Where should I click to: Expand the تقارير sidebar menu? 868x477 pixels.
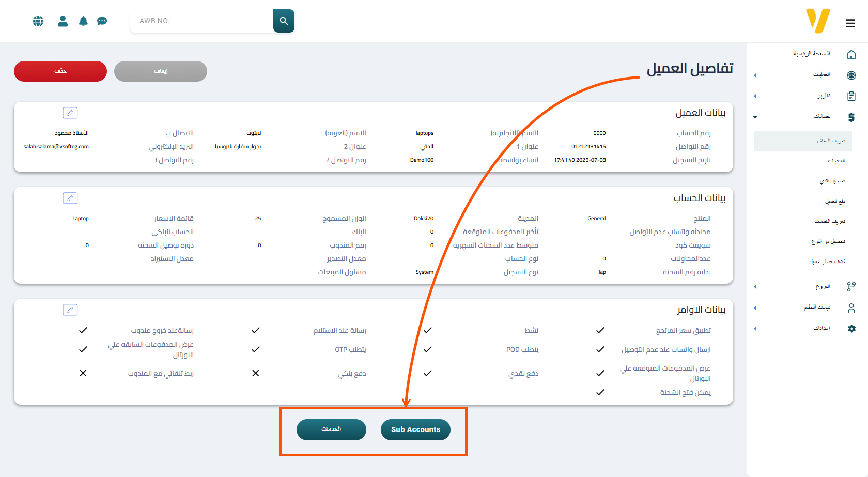[823, 96]
